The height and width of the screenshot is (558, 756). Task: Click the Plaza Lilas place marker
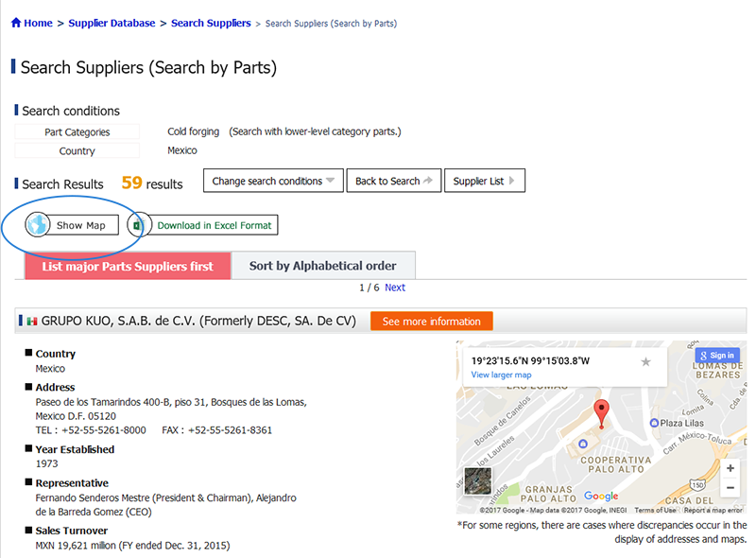point(654,423)
